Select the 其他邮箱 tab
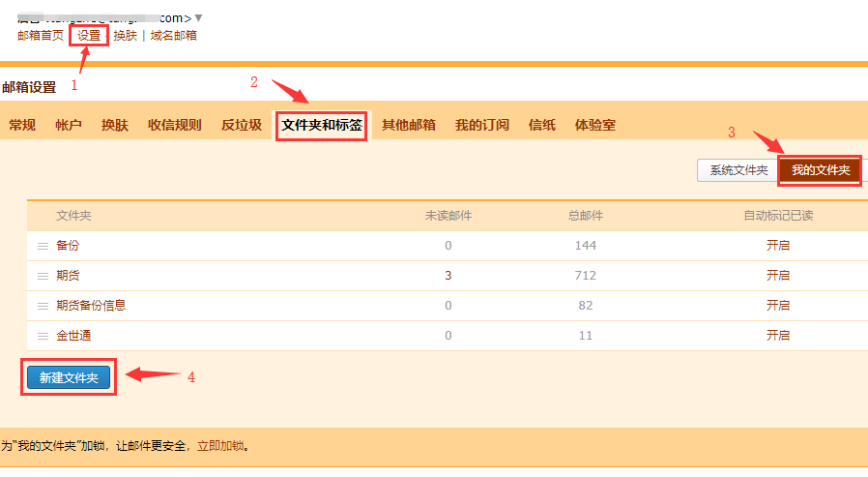 pyautogui.click(x=408, y=125)
